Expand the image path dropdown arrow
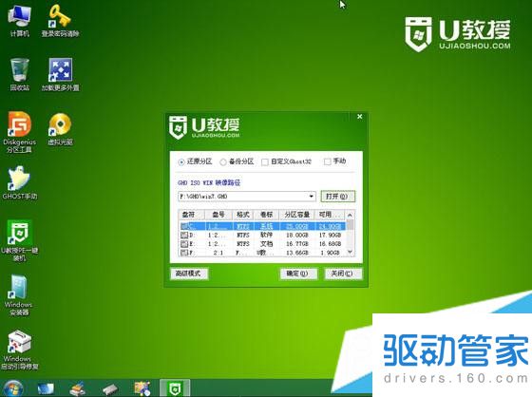The image size is (532, 397). pos(312,197)
